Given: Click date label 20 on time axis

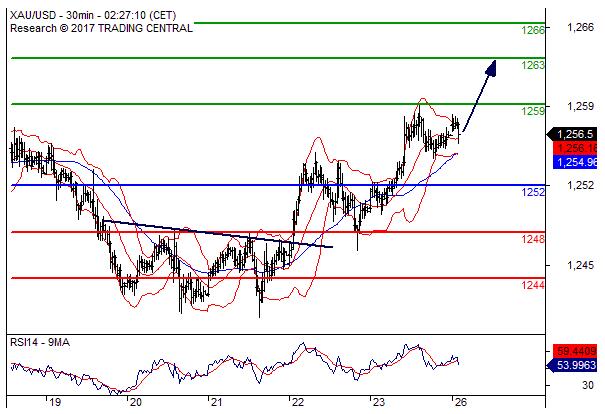Looking at the screenshot, I should pos(135,402).
